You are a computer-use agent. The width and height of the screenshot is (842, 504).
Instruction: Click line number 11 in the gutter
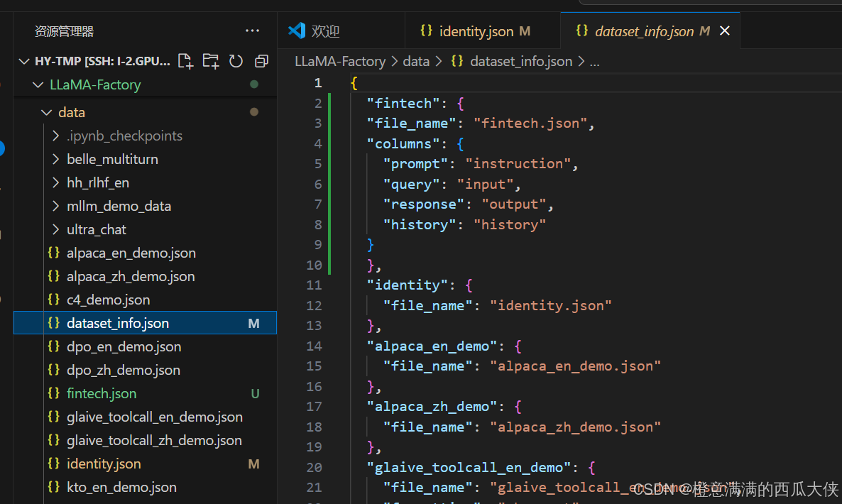tap(314, 285)
